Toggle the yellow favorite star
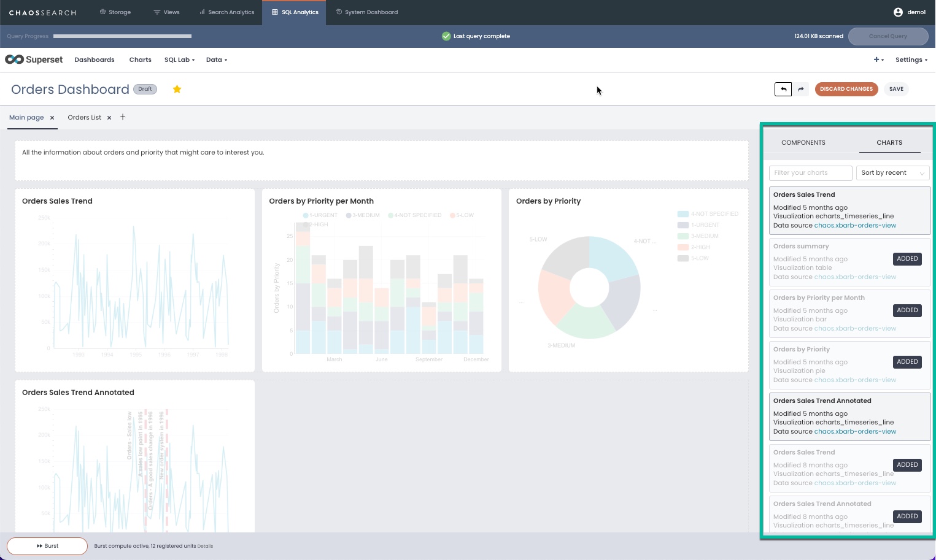 click(177, 89)
